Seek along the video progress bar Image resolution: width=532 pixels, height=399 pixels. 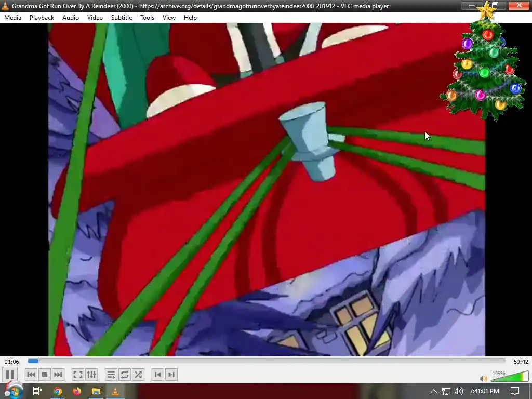point(267,362)
